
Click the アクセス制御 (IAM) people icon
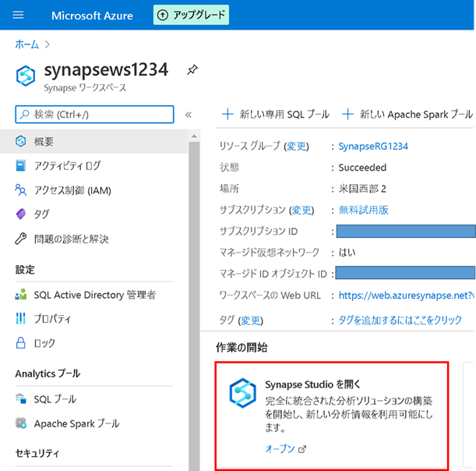[21, 189]
